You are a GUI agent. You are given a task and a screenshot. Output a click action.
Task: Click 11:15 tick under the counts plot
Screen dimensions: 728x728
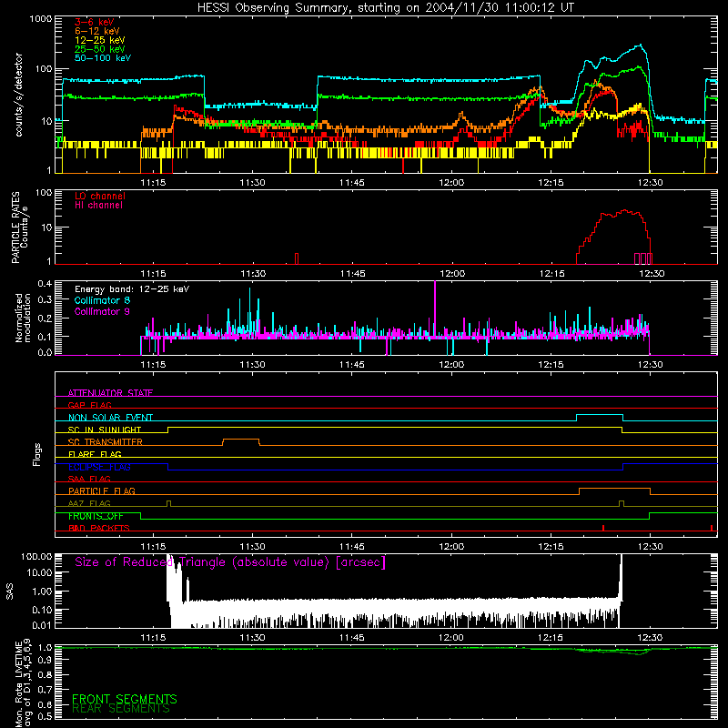tap(153, 183)
